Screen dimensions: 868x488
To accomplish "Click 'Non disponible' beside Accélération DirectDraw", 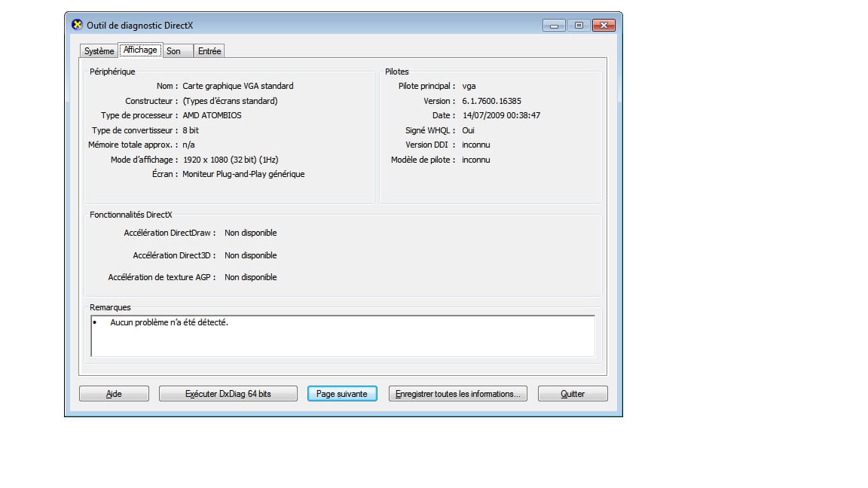I will point(251,233).
